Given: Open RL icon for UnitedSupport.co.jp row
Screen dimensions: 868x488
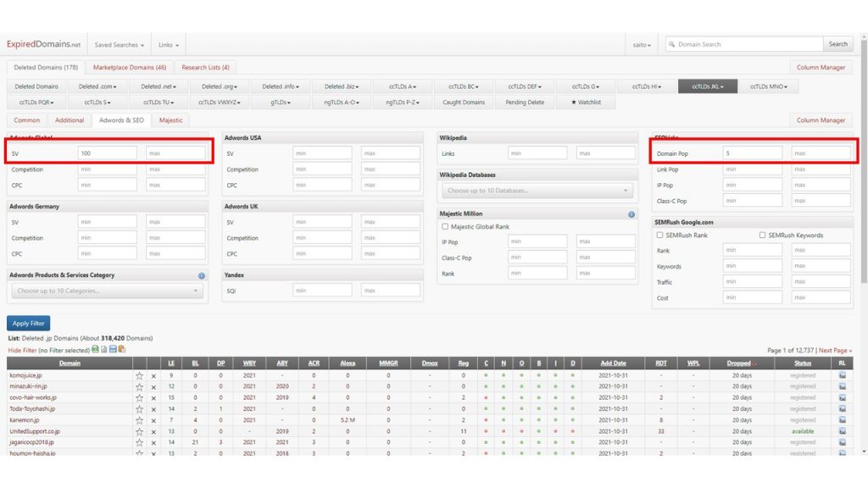Looking at the screenshot, I should coord(842,431).
